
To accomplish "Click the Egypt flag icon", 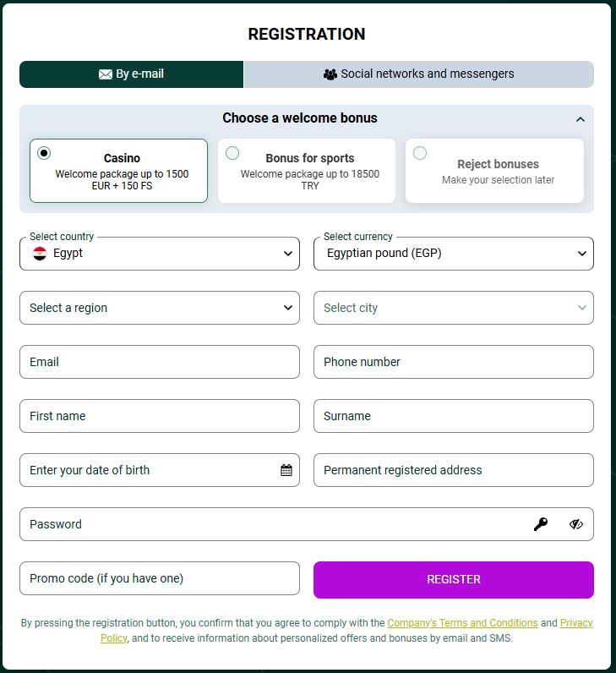I will (40, 253).
